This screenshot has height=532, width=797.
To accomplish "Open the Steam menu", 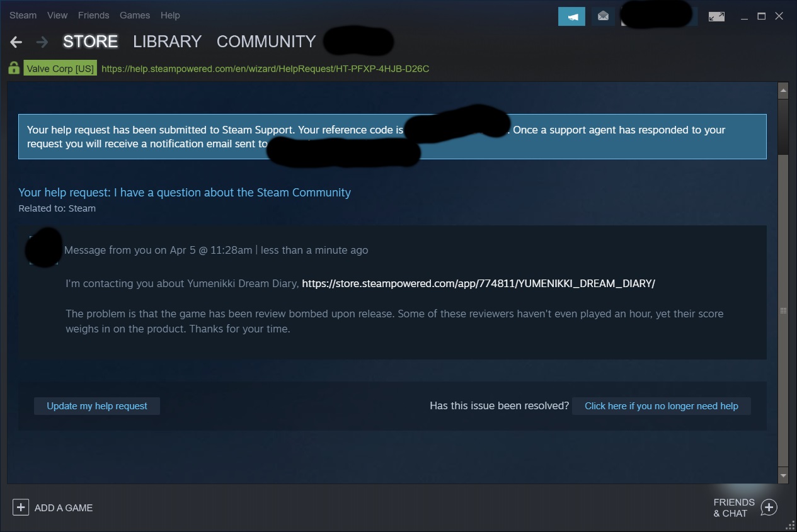I will [23, 15].
